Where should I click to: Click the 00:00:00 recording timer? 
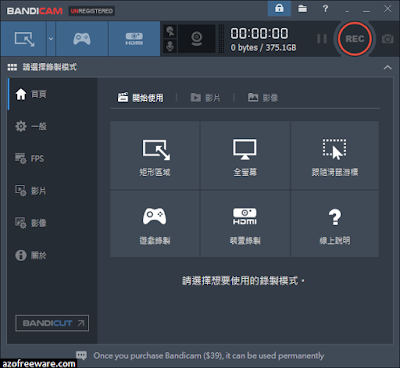[259, 33]
